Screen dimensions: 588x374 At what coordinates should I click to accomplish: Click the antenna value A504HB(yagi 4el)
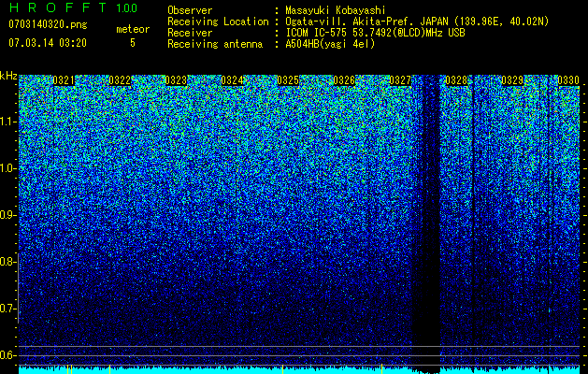point(330,44)
